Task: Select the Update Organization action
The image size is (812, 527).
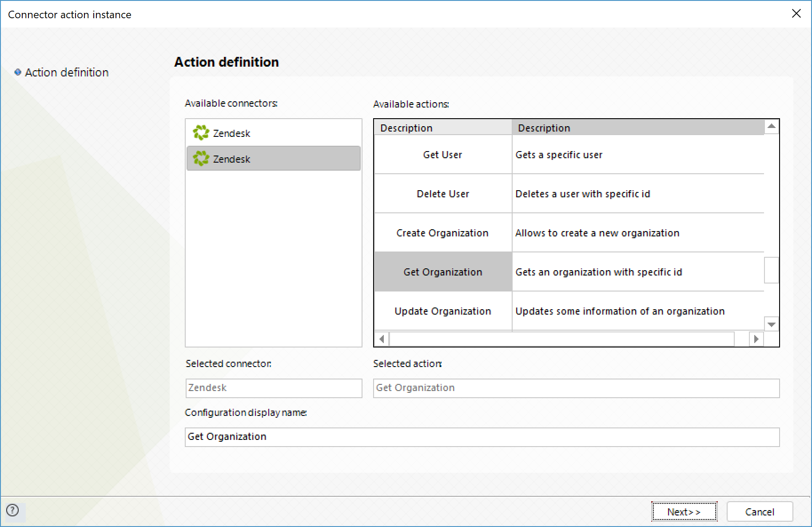Action: 443,311
